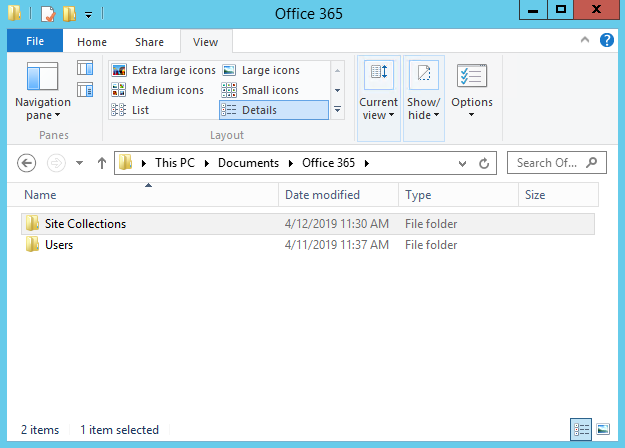Open the window system menu folder icon
Image resolution: width=625 pixels, height=448 pixels.
click(x=15, y=13)
